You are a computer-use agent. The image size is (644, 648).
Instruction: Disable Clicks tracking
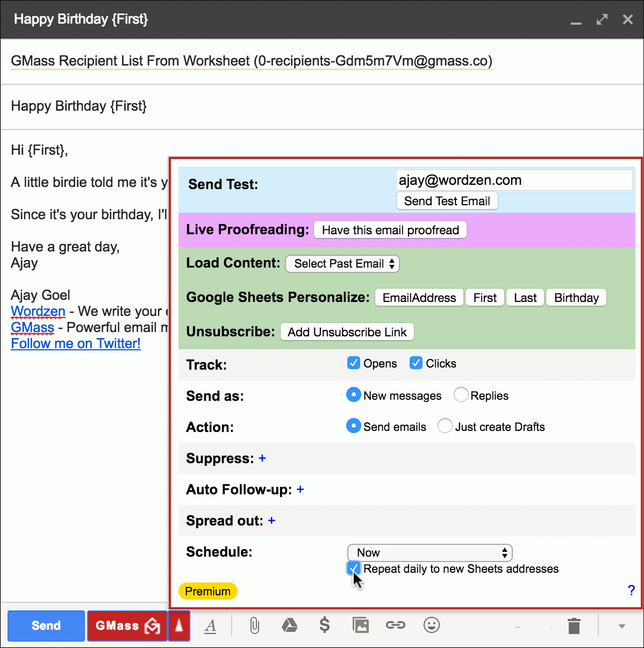coord(416,363)
